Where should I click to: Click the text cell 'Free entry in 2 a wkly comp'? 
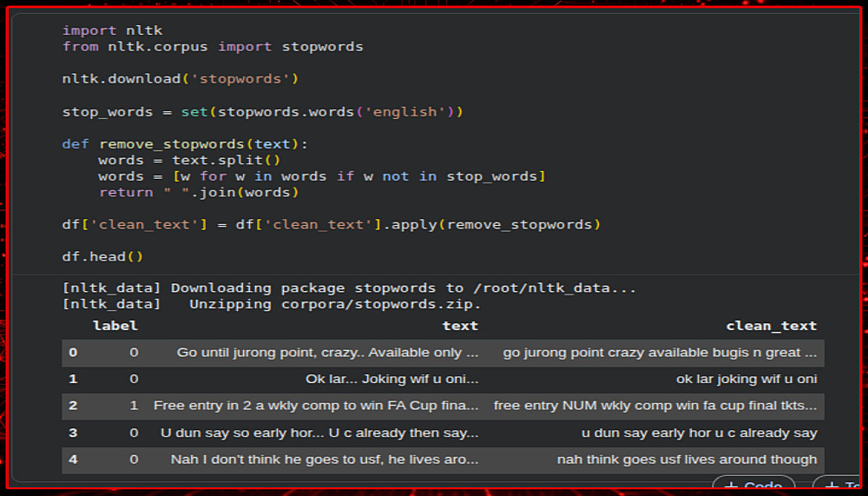[x=316, y=406]
